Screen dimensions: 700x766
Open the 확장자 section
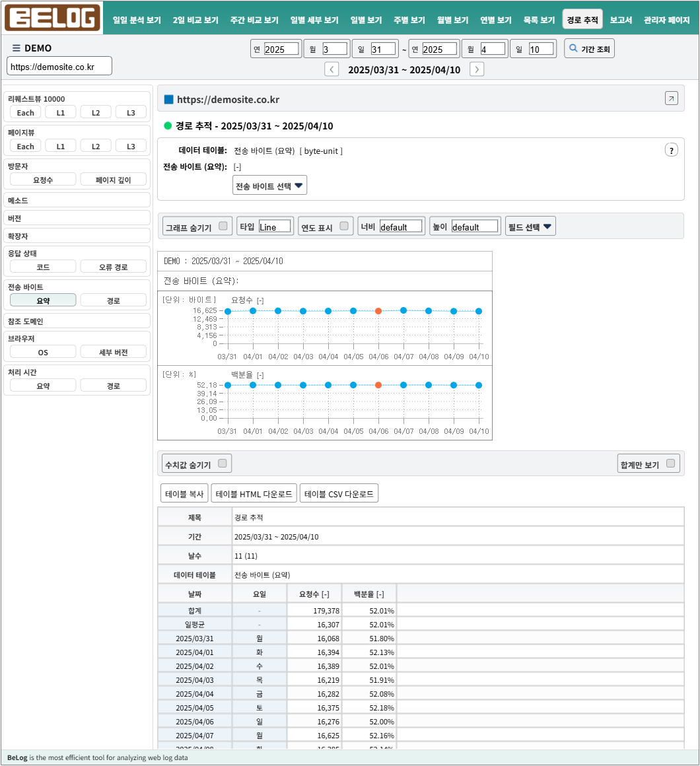[77, 236]
